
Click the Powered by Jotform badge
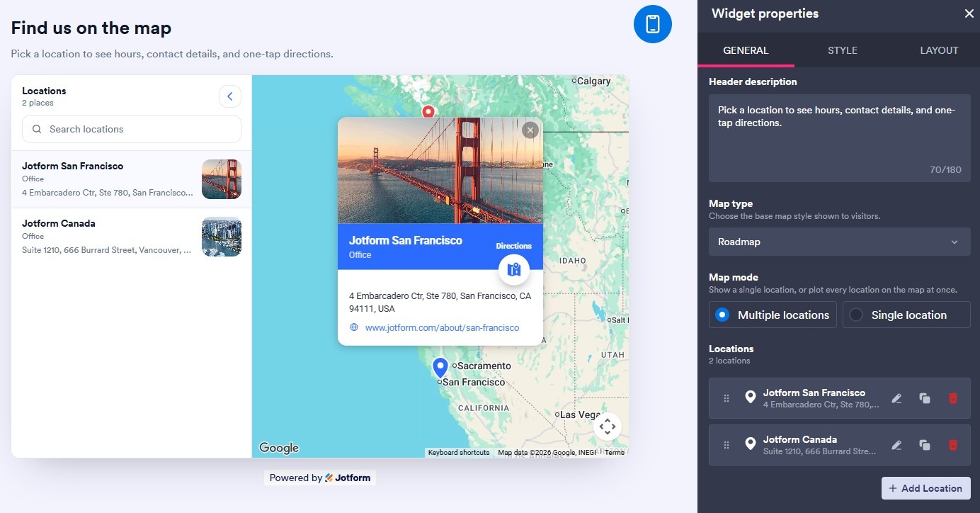tap(320, 478)
